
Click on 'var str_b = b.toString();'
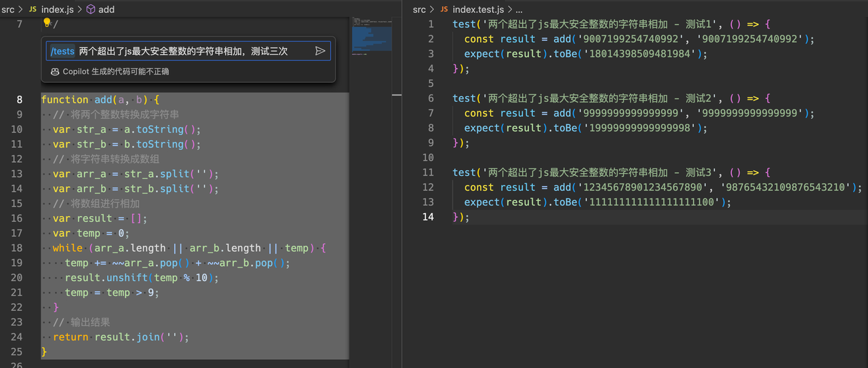click(127, 144)
